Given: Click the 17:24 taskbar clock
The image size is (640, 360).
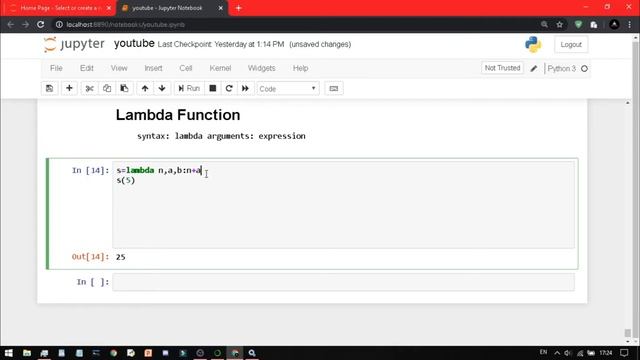Looking at the screenshot, I should (x=606, y=353).
